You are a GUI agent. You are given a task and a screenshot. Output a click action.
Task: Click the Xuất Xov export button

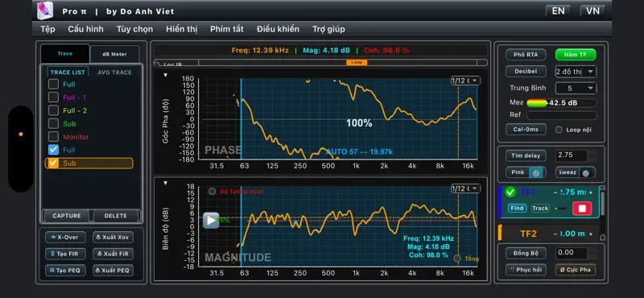point(113,238)
